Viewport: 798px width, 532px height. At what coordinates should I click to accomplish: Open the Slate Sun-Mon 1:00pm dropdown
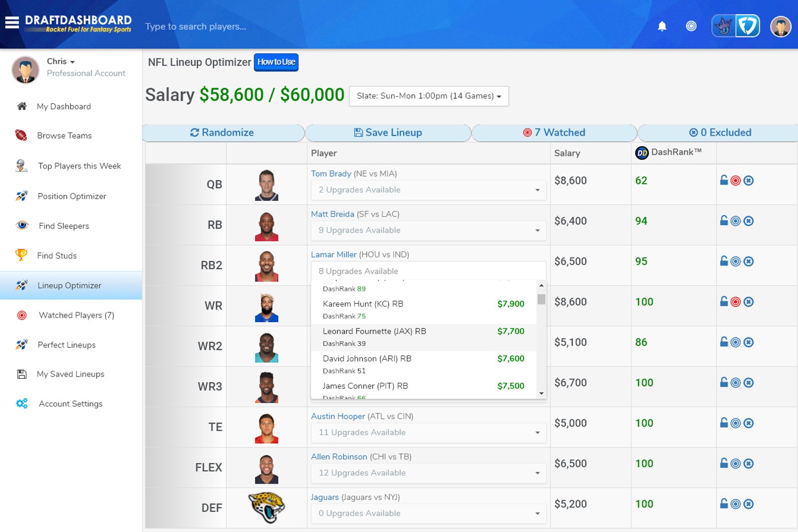click(429, 96)
